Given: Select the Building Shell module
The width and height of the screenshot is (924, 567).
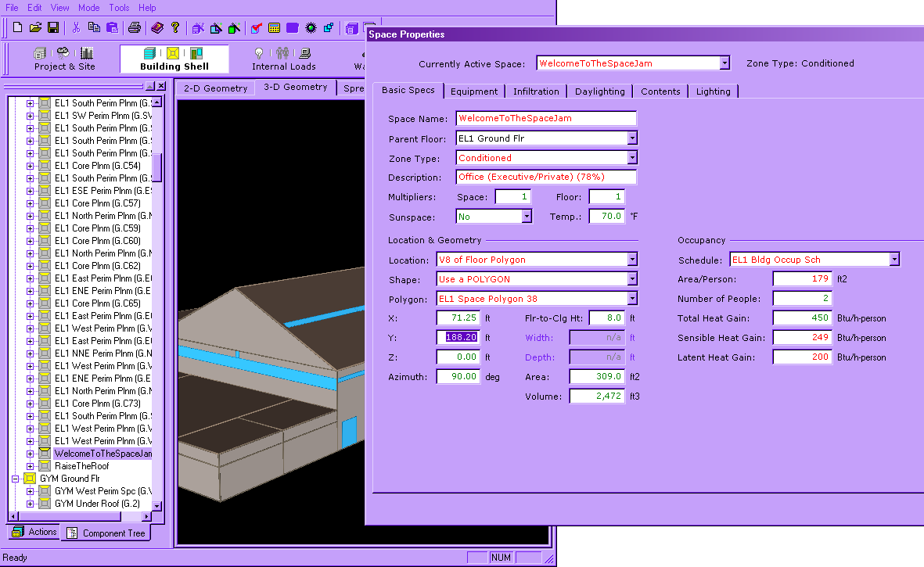Looking at the screenshot, I should [x=174, y=59].
